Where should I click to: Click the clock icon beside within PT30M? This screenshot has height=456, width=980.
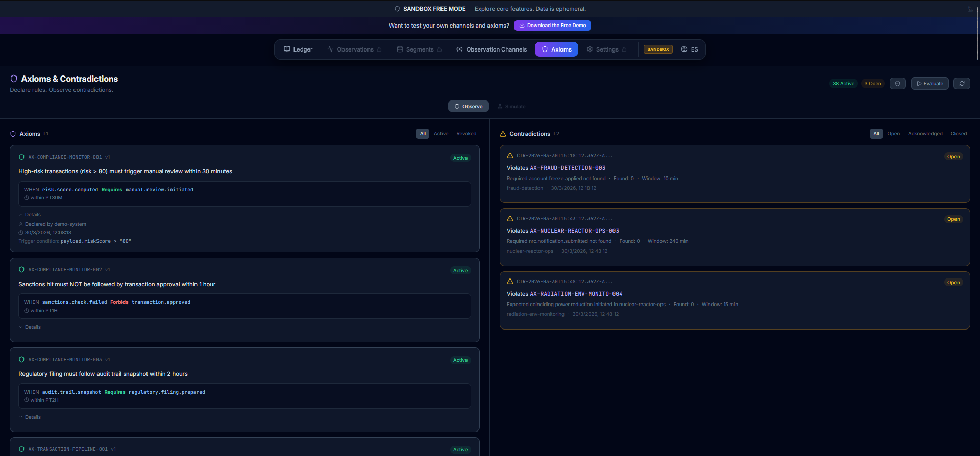point(27,198)
